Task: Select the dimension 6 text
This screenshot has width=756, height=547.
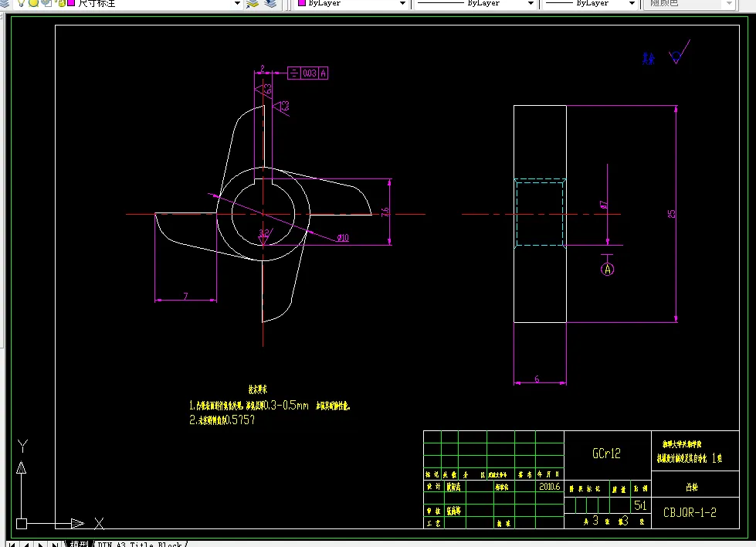Action: [537, 379]
